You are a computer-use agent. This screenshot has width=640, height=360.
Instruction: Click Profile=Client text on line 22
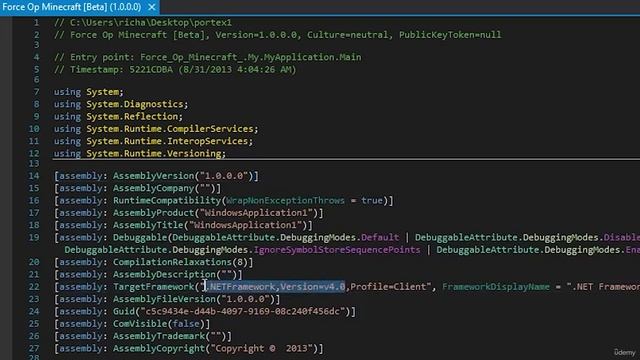388,287
